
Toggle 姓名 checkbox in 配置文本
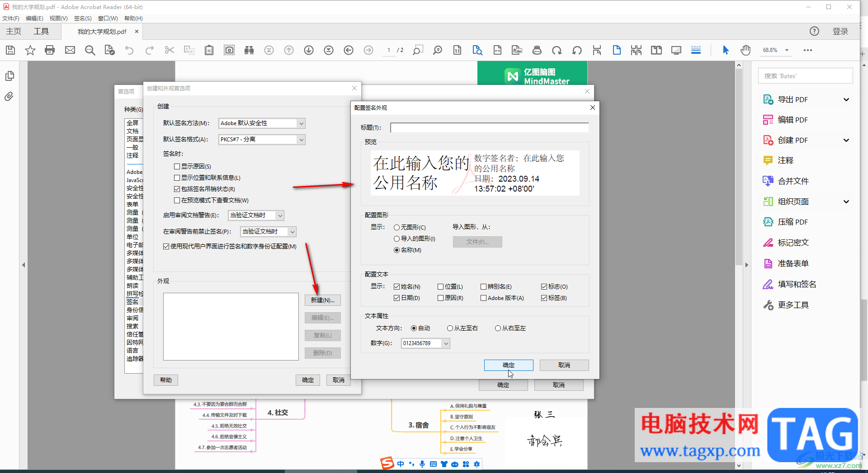(x=396, y=287)
